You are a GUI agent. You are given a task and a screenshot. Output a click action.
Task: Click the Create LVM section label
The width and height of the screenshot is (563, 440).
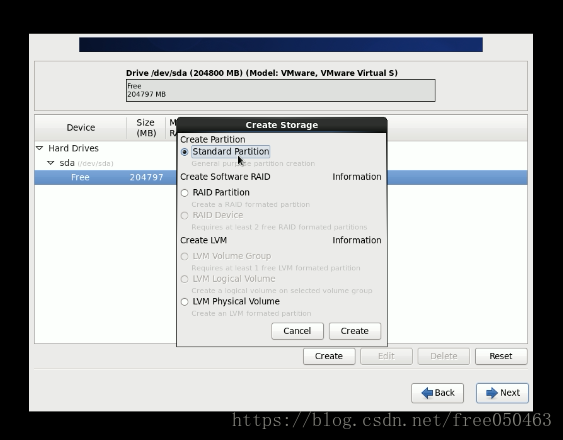pos(204,240)
